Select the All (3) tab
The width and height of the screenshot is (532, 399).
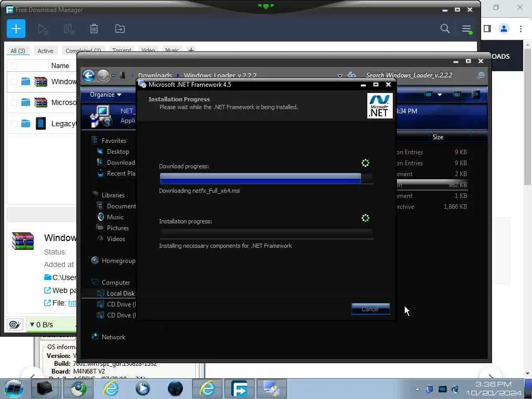(18, 51)
